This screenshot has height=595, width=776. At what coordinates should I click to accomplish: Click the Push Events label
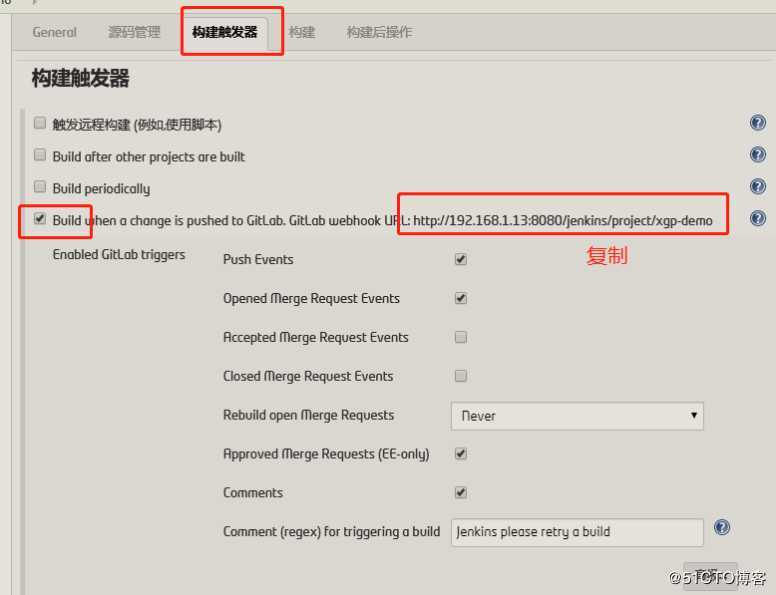(258, 259)
